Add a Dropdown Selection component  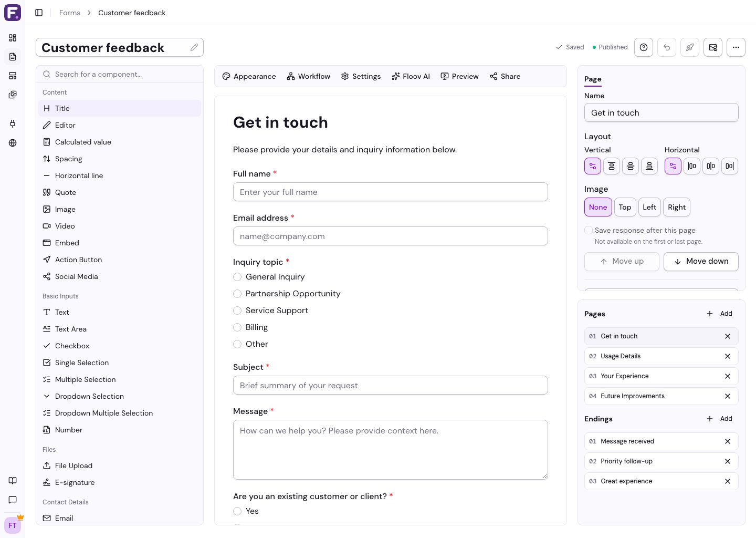pos(120,396)
